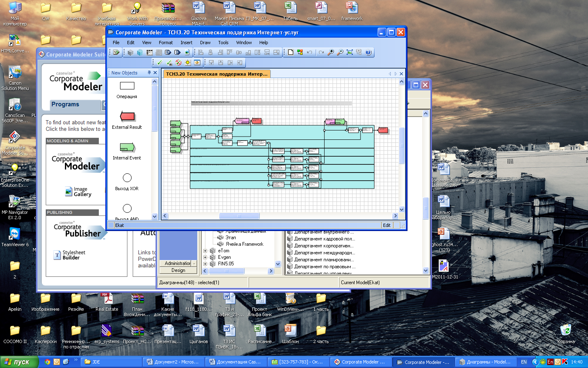Click the next tab arrow beside the diagram tab

396,74
